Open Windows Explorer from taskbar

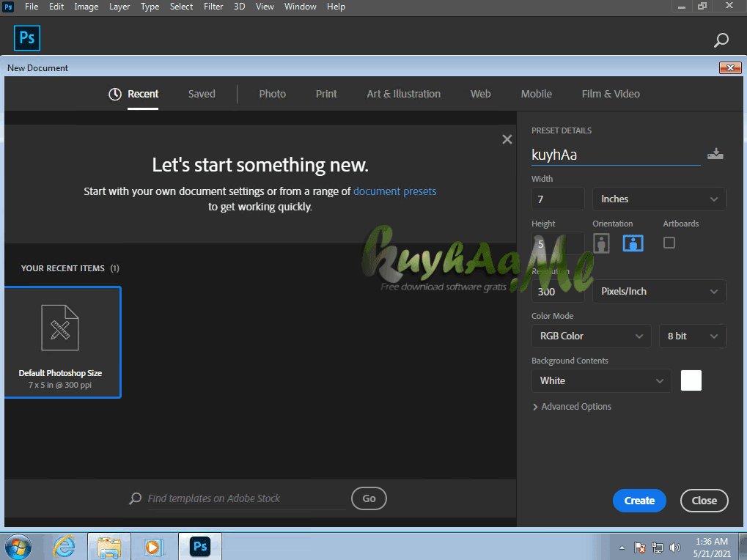[109, 546]
